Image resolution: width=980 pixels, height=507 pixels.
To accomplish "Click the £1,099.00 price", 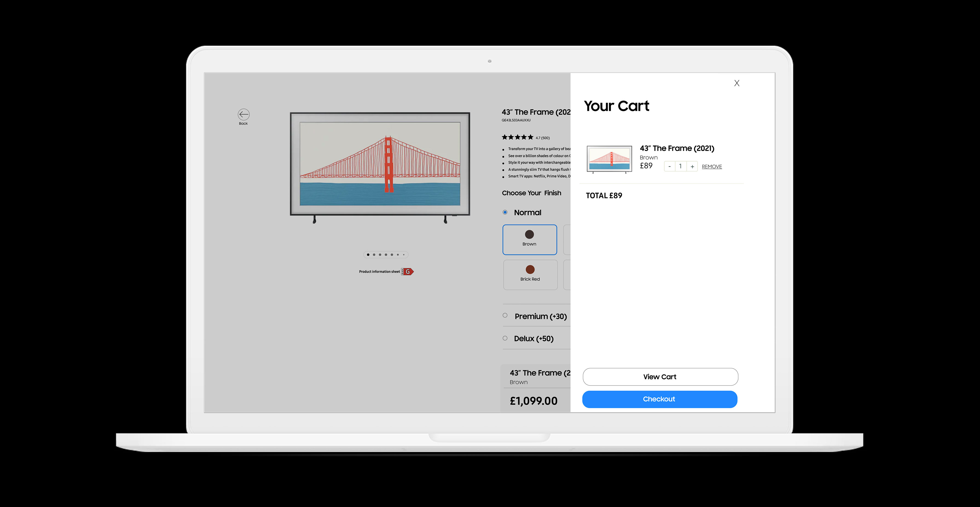I will click(x=534, y=401).
